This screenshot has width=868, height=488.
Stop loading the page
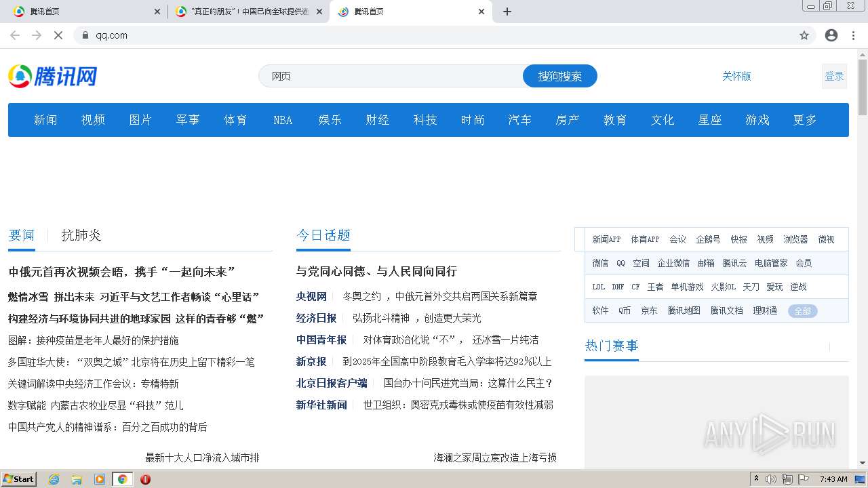[58, 35]
